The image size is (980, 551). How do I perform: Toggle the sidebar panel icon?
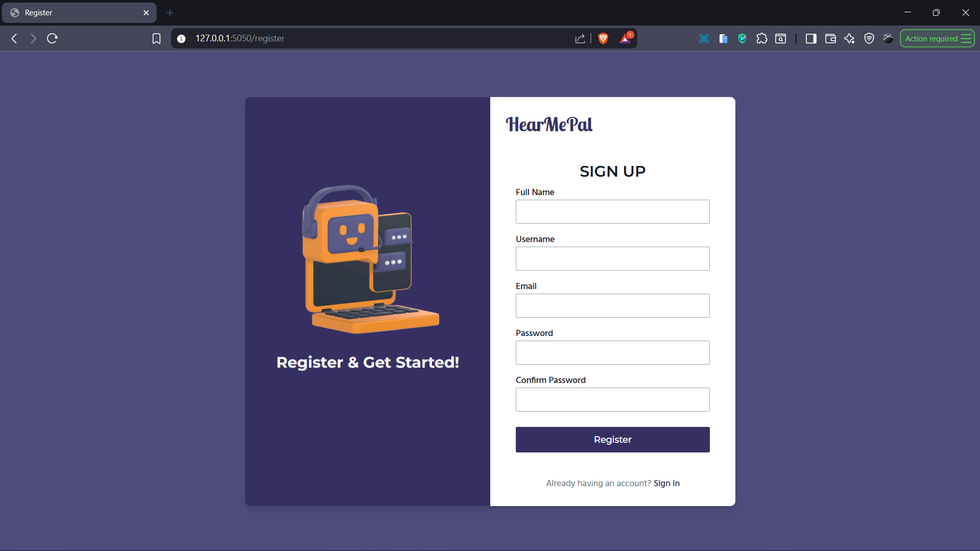pos(811,38)
